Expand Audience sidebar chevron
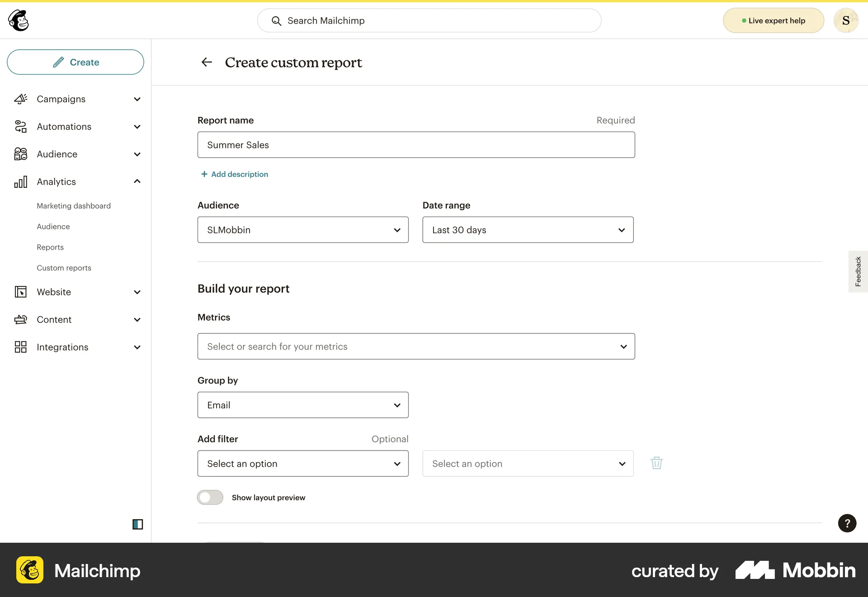This screenshot has width=868, height=597. (137, 154)
